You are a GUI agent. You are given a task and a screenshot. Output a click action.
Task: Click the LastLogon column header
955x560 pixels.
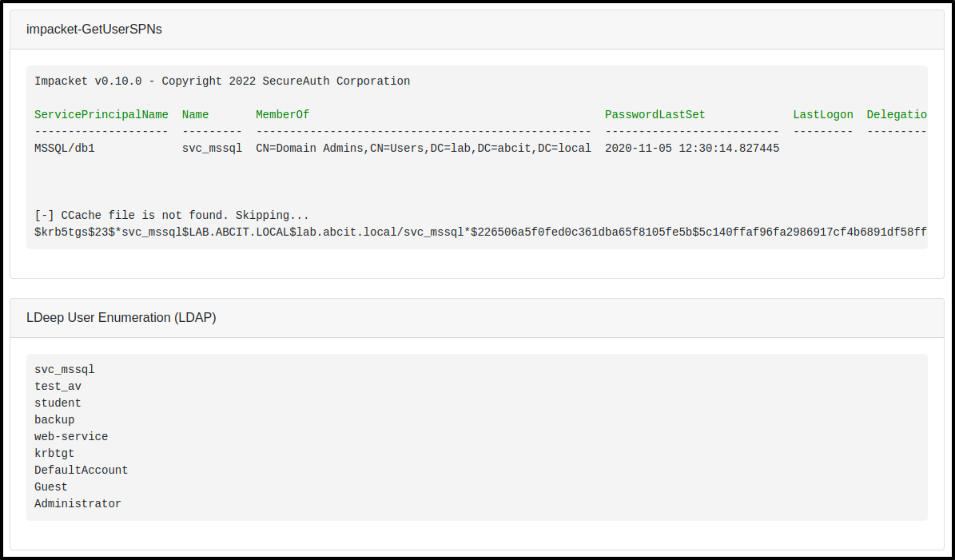coord(823,114)
